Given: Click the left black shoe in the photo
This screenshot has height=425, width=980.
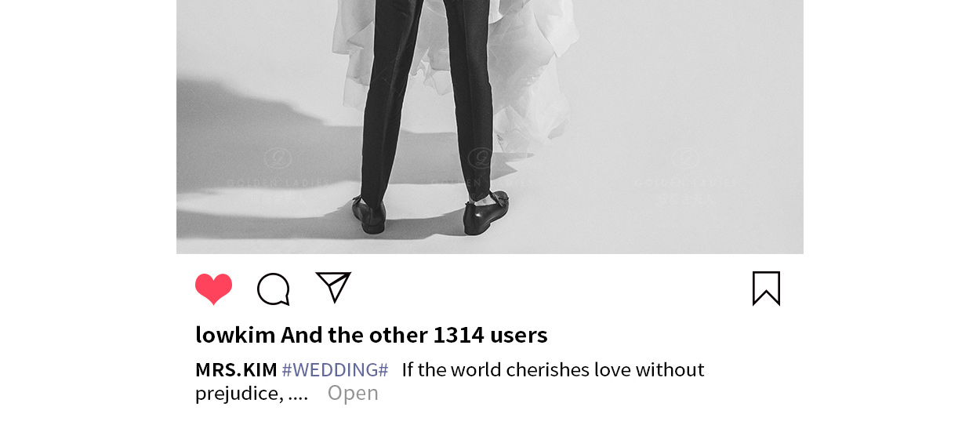Looking at the screenshot, I should pos(369,214).
